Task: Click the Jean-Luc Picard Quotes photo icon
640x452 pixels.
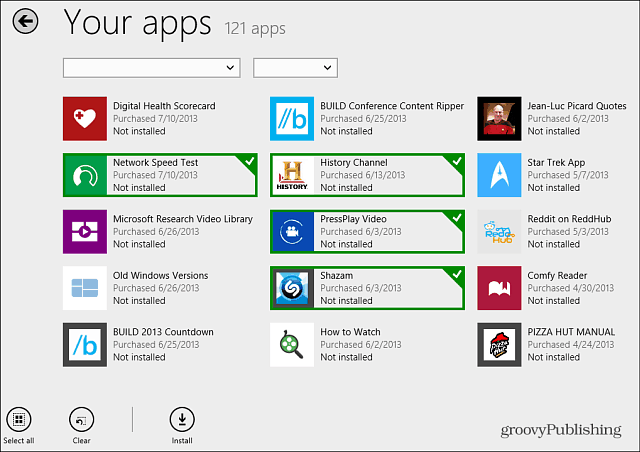Action: pos(499,118)
